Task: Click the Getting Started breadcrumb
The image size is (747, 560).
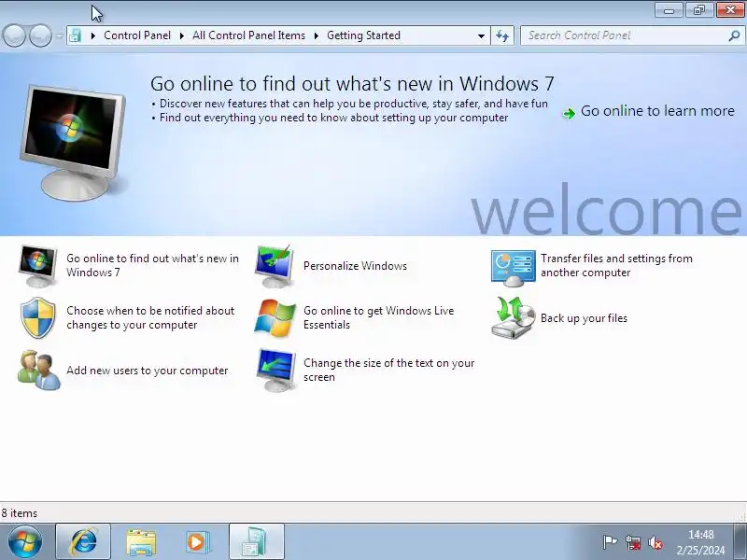Action: [363, 35]
